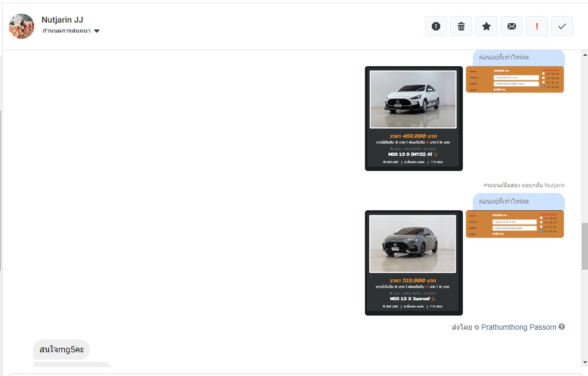Open white MG5 469,000 baht car image
This screenshot has width=588, height=376.
click(x=413, y=118)
